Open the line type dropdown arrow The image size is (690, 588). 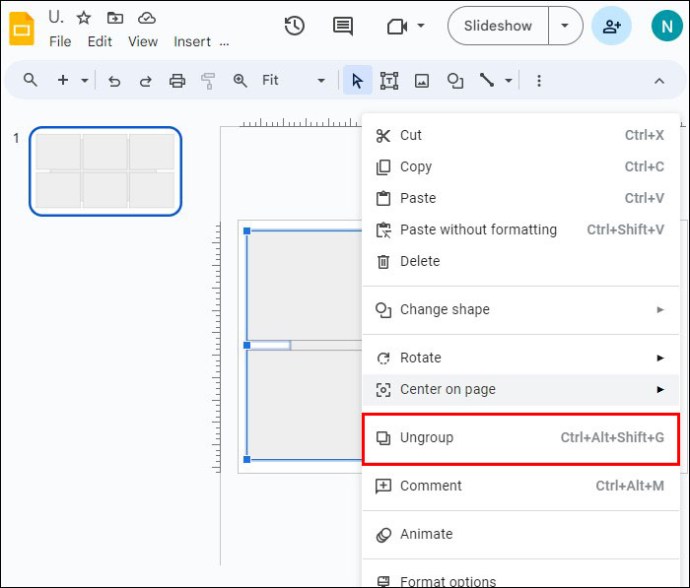pos(508,81)
